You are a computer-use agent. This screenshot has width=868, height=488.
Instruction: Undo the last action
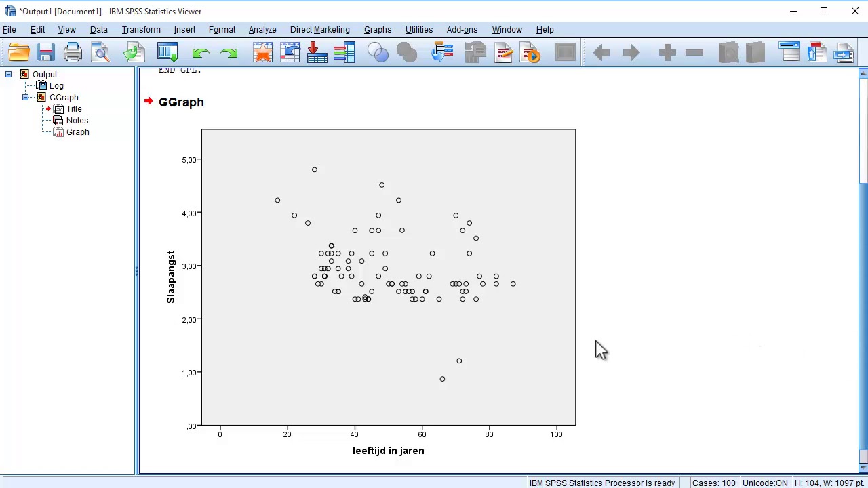(200, 53)
